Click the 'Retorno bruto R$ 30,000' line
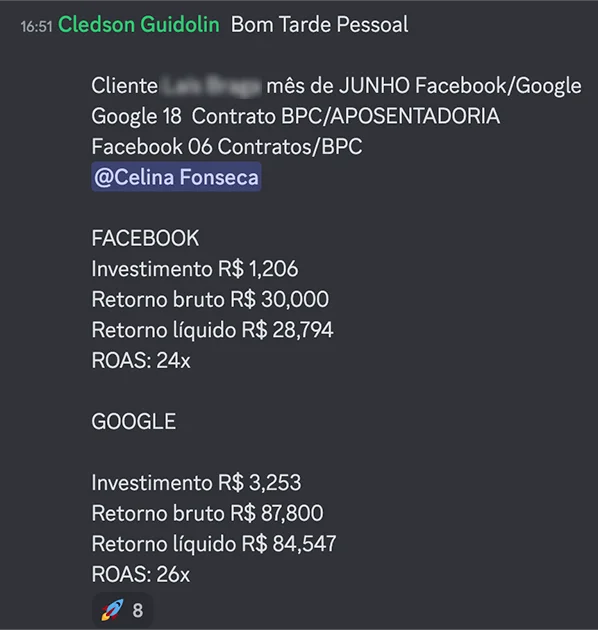Image resolution: width=598 pixels, height=630 pixels. (210, 299)
